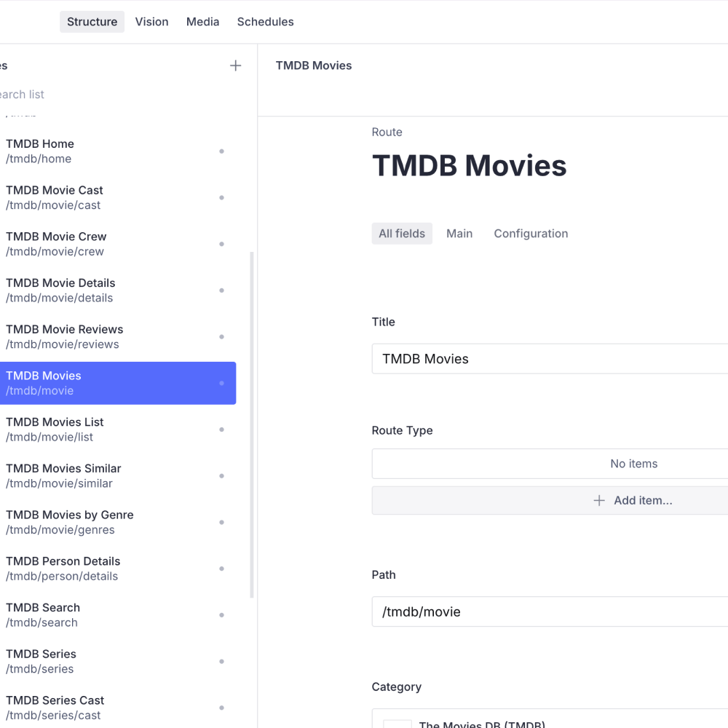Switch to the Vision tab

point(151,22)
